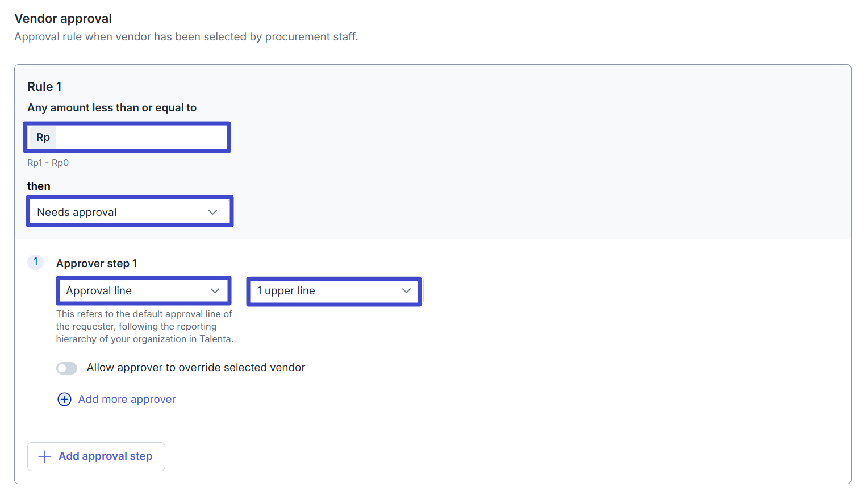Click the chevron arrow in 1 upper line field

[406, 291]
